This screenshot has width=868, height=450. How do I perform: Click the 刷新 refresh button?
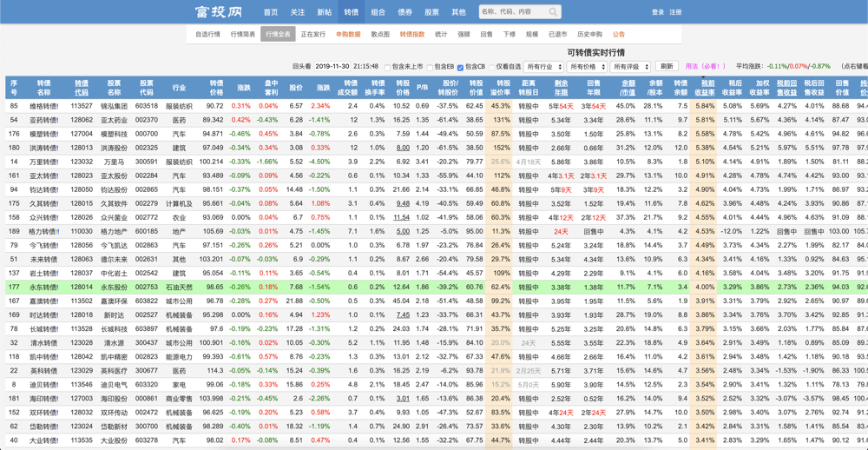[x=667, y=66]
